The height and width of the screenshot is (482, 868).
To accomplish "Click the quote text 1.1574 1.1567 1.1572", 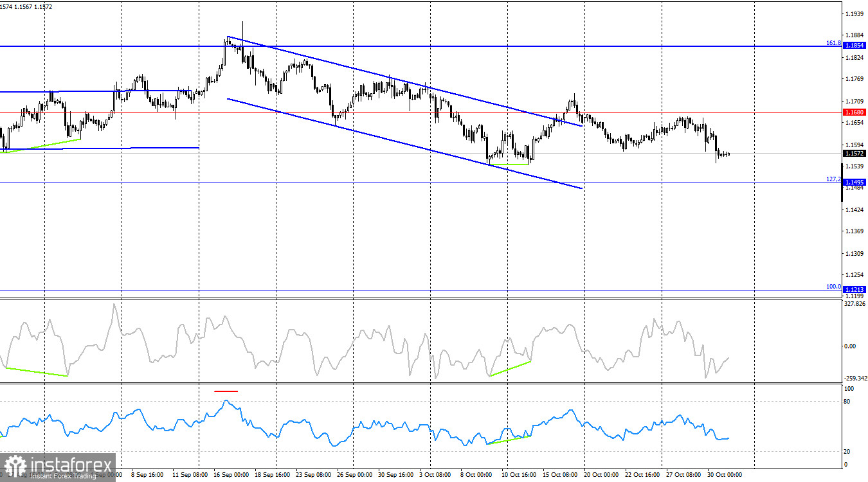I will click(26, 5).
